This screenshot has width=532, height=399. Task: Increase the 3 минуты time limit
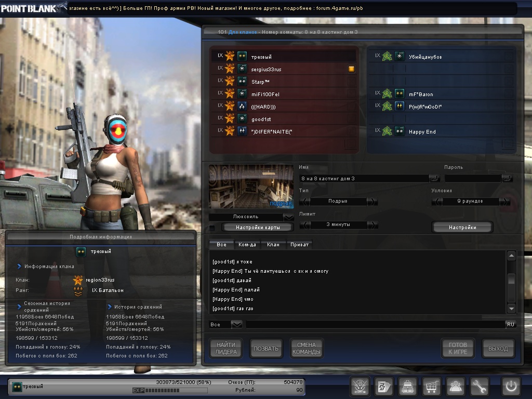373,224
